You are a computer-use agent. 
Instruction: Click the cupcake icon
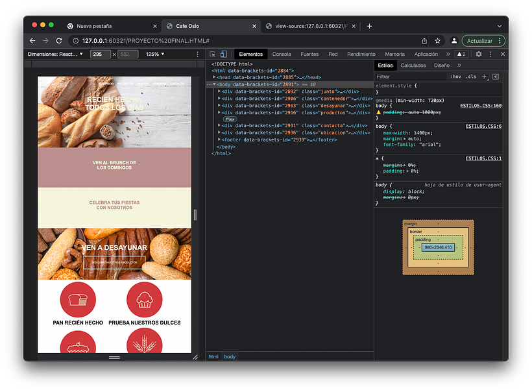[145, 300]
